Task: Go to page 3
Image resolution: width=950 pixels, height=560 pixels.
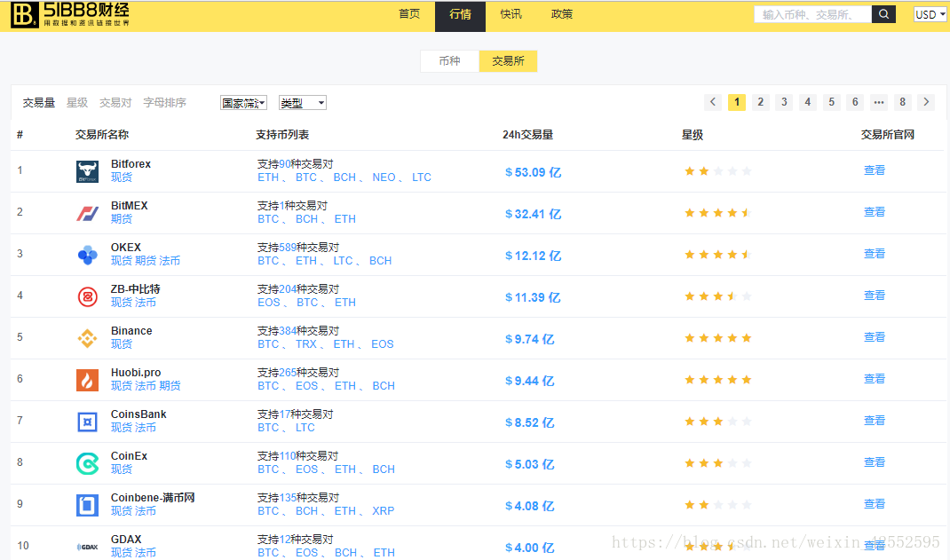Action: click(x=784, y=102)
